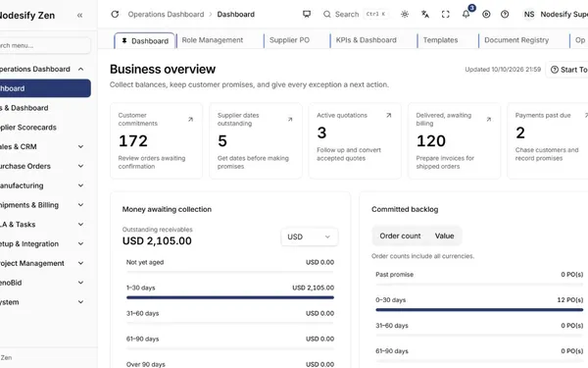The width and height of the screenshot is (588, 368).
Task: Switch to KPIs & Dashboard tab
Action: [x=366, y=40]
